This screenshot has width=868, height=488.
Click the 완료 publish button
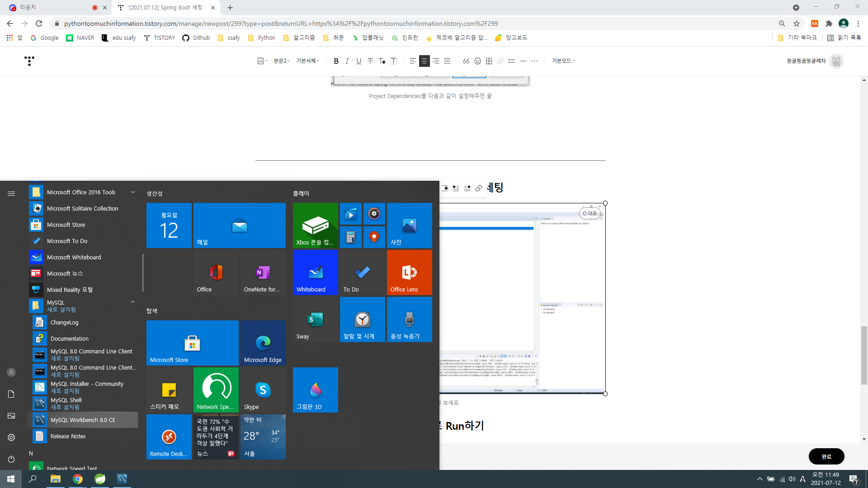(x=826, y=456)
